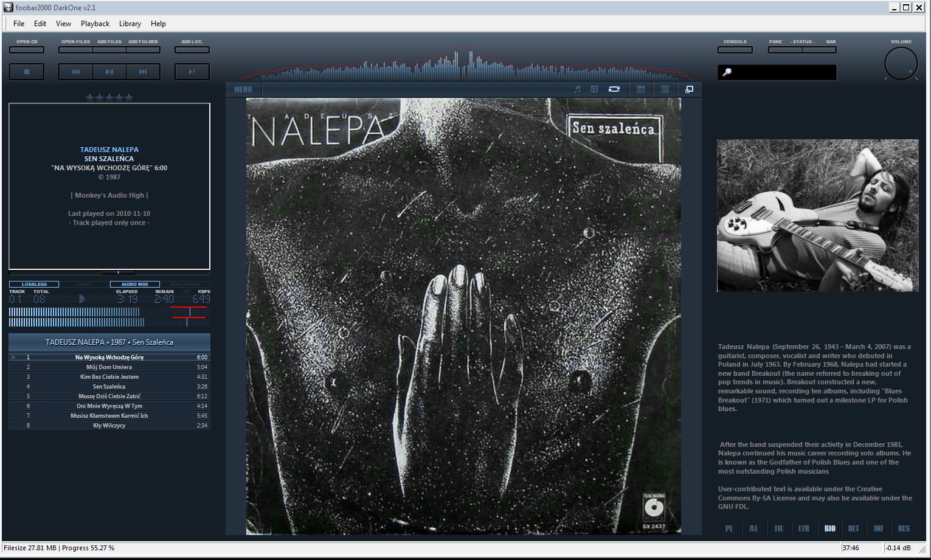Go to previous track button
931x560 pixels.
pyautogui.click(x=76, y=72)
